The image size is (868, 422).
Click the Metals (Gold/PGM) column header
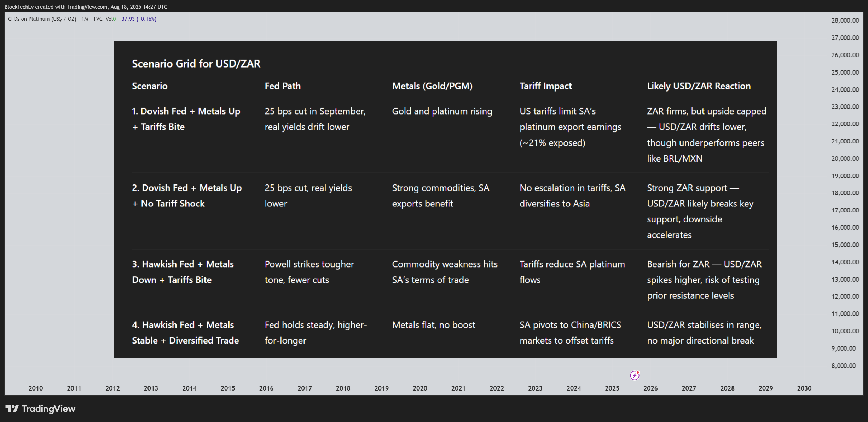pos(432,86)
